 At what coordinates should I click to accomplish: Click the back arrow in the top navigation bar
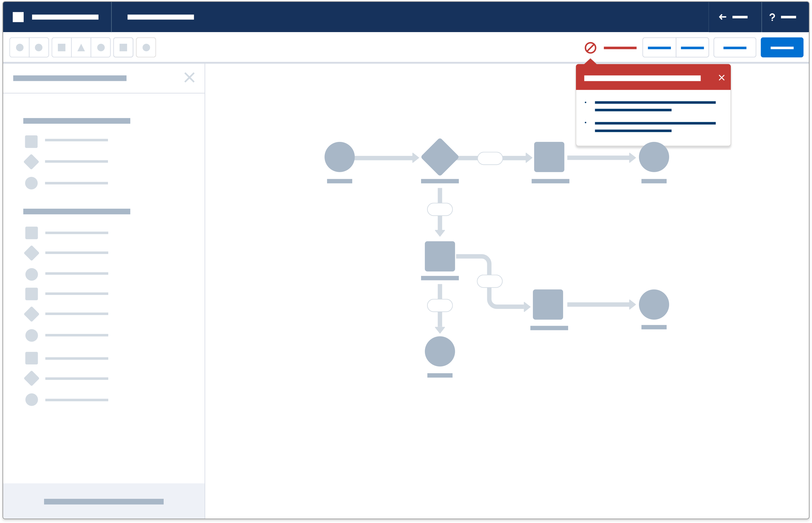[x=723, y=17]
